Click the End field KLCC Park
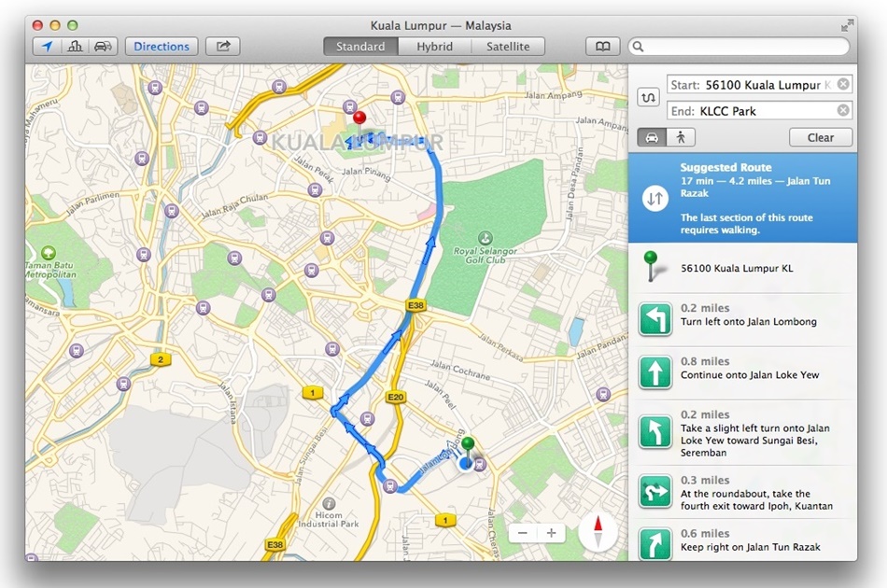 [760, 110]
